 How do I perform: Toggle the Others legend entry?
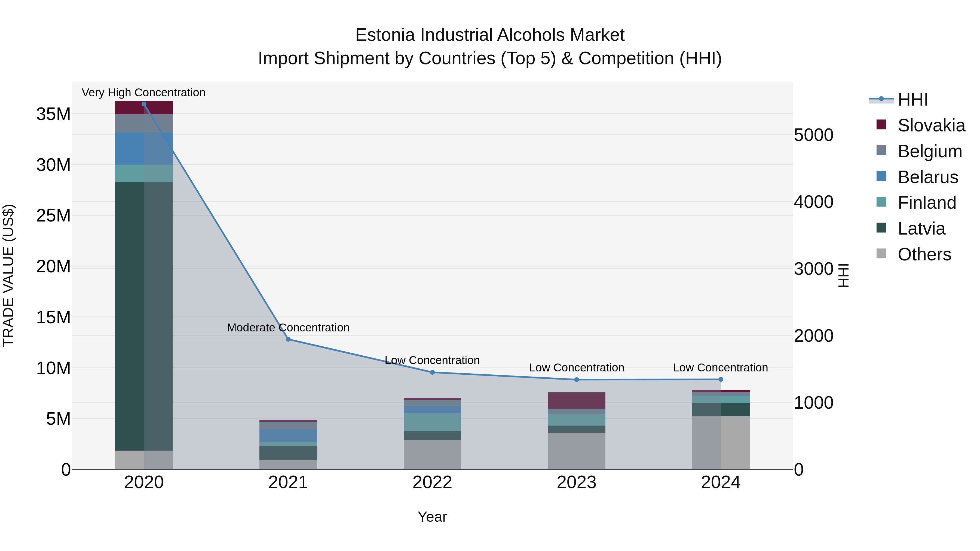click(x=913, y=254)
